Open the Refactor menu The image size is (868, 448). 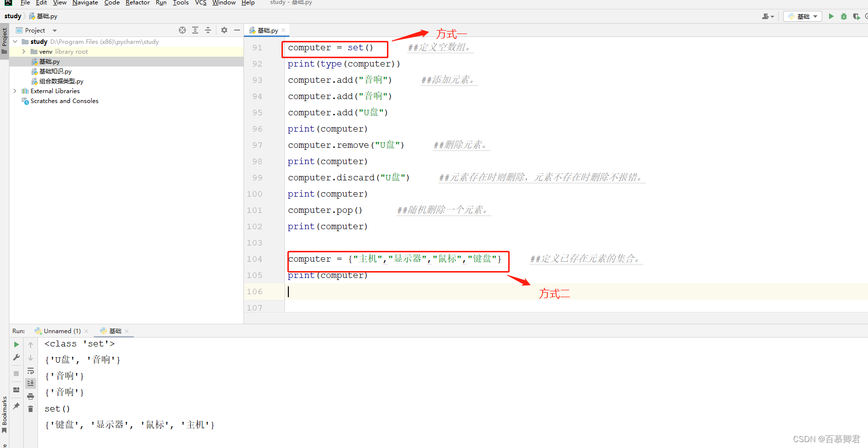[x=138, y=3]
